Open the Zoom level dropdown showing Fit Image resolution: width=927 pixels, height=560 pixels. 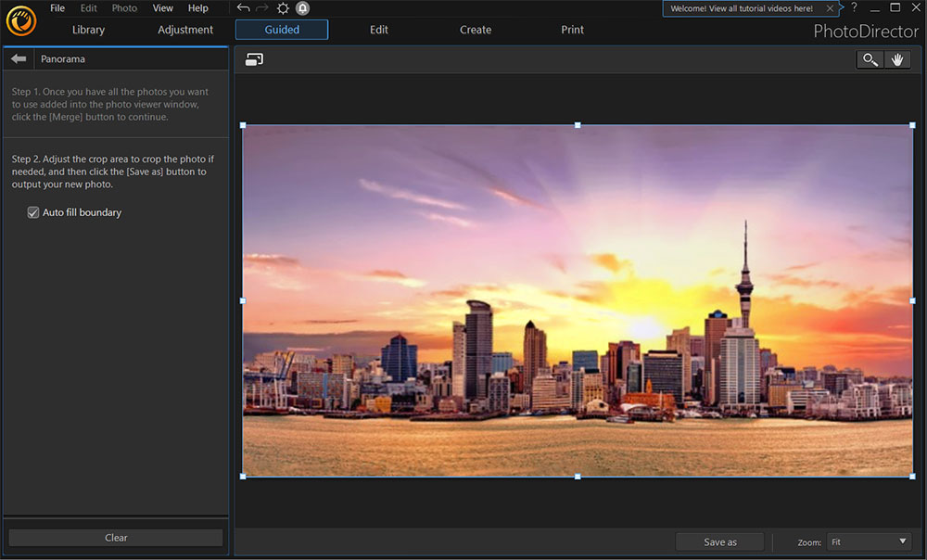coord(868,542)
